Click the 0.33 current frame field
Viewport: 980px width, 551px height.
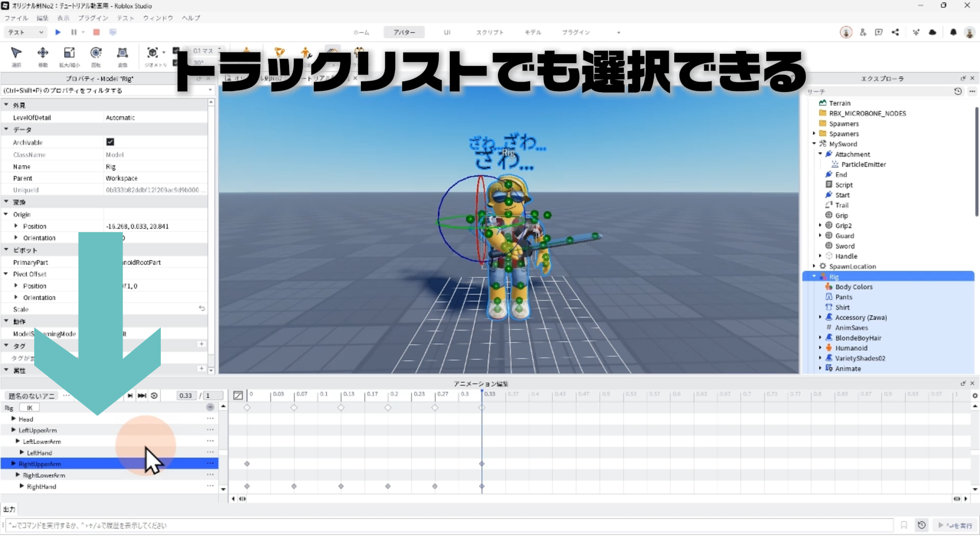[x=186, y=395]
